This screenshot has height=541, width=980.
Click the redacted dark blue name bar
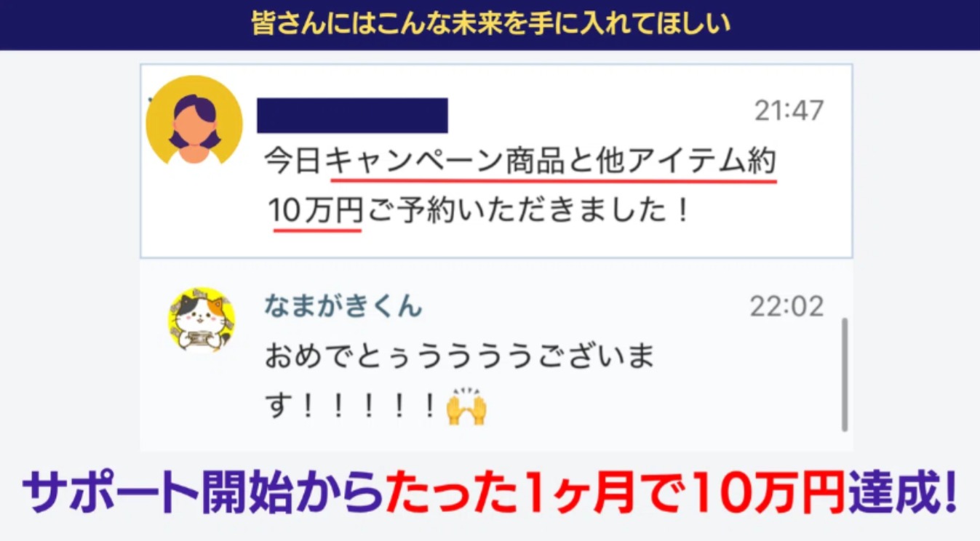point(352,115)
